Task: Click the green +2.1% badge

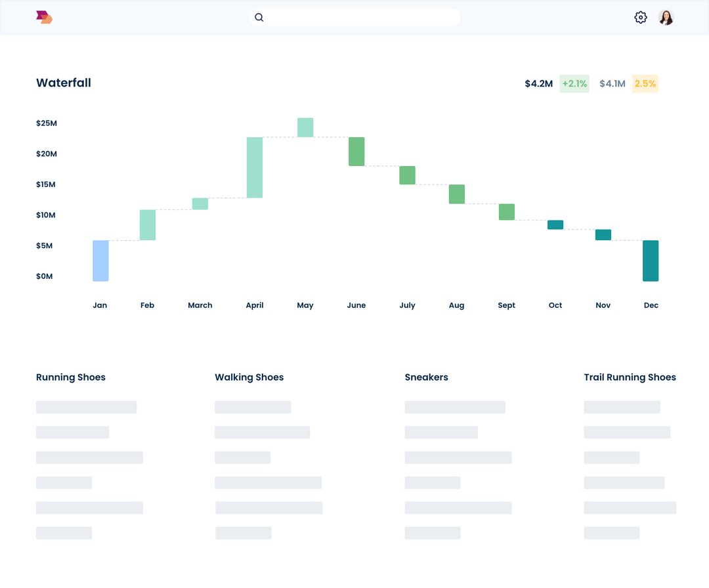Action: point(574,83)
